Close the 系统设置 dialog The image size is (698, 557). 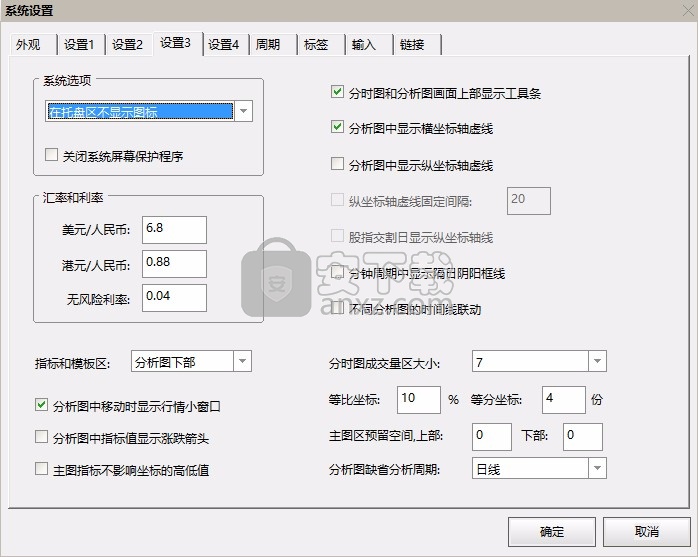tap(688, 11)
